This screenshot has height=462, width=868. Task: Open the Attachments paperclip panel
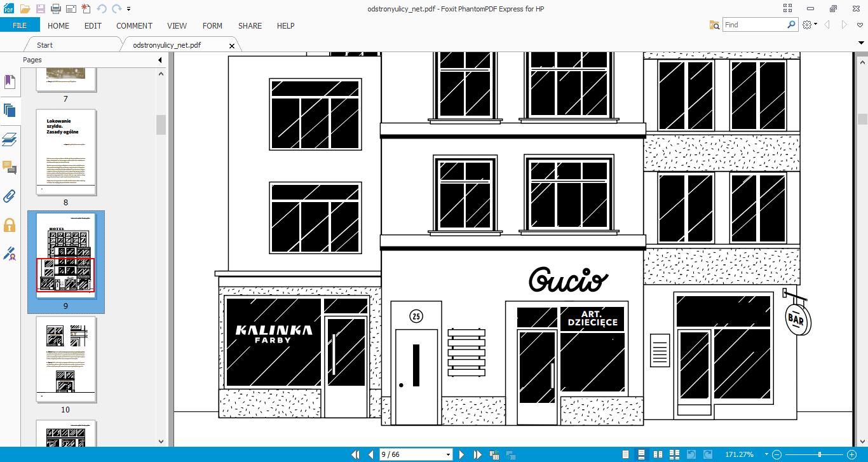coord(10,196)
